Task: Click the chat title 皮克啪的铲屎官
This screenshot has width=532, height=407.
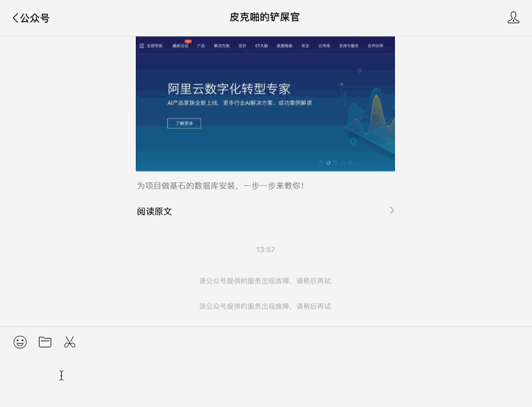Action: (265, 17)
